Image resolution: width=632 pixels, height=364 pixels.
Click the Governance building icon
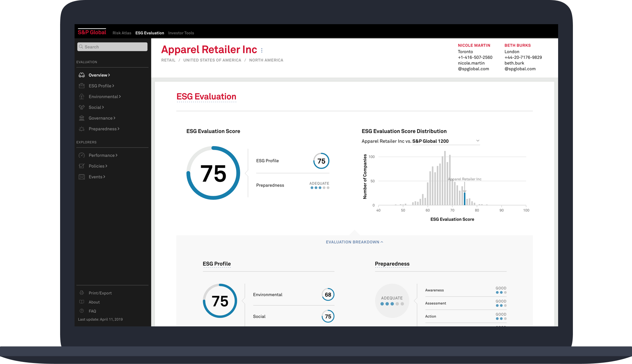(82, 118)
